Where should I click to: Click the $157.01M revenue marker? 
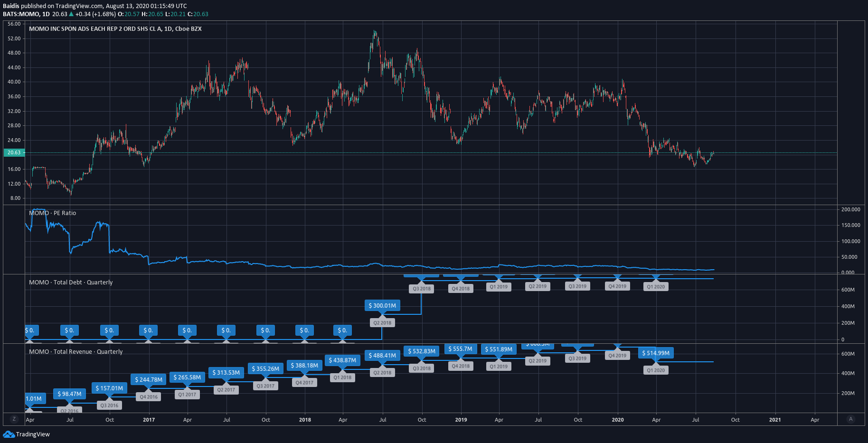[x=109, y=388]
